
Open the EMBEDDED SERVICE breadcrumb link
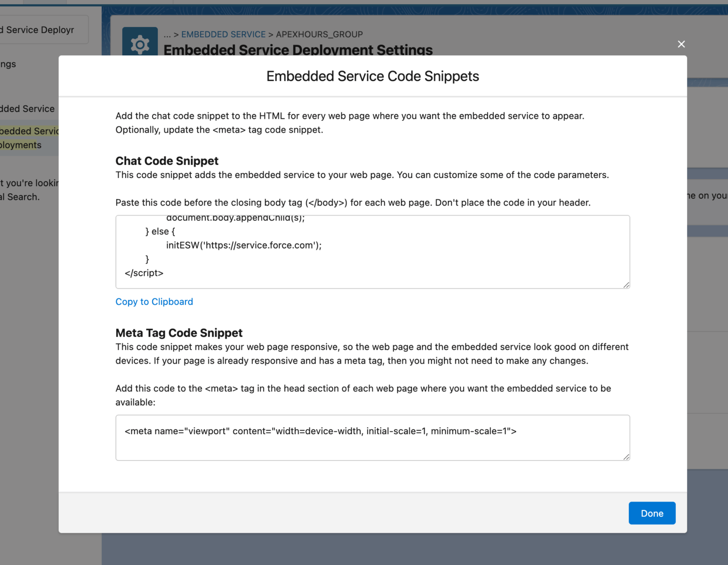click(223, 34)
